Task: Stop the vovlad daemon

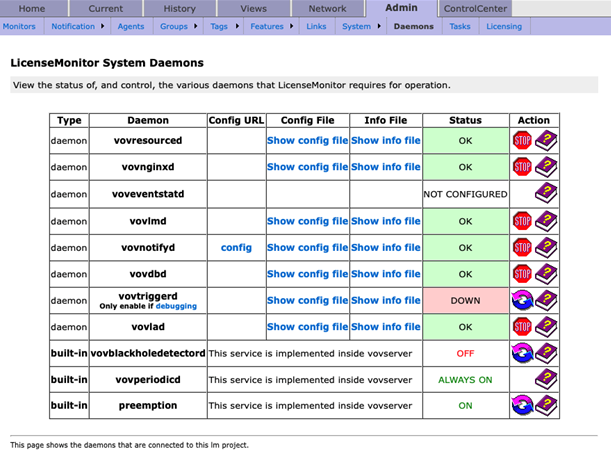Action: click(522, 327)
